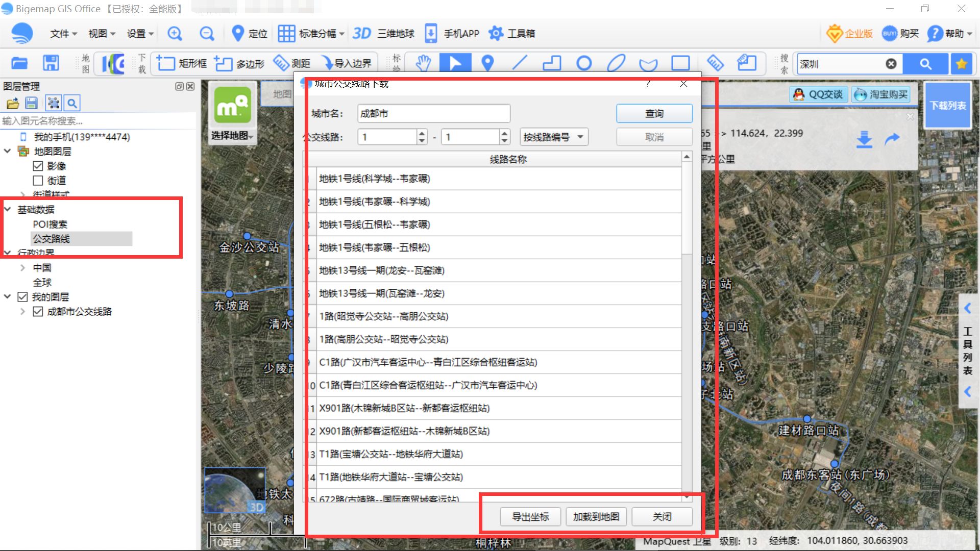Click the 3D globe thumbnail on map
Screen dimensions: 980x551
pos(235,490)
